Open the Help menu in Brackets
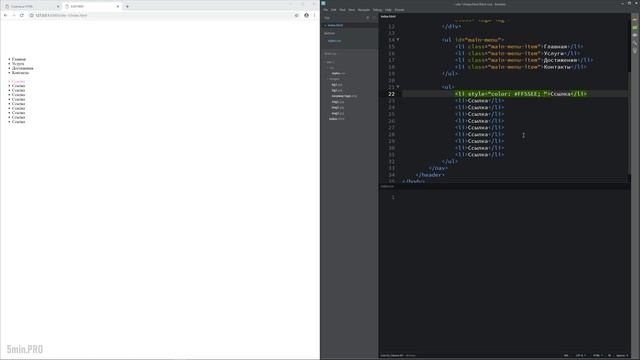The image size is (640, 360). (x=388, y=10)
